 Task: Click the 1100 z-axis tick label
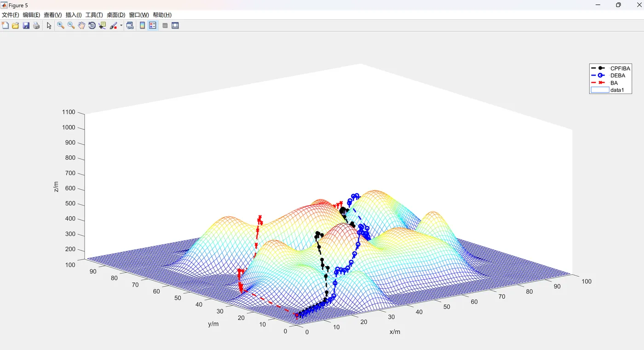click(x=69, y=112)
